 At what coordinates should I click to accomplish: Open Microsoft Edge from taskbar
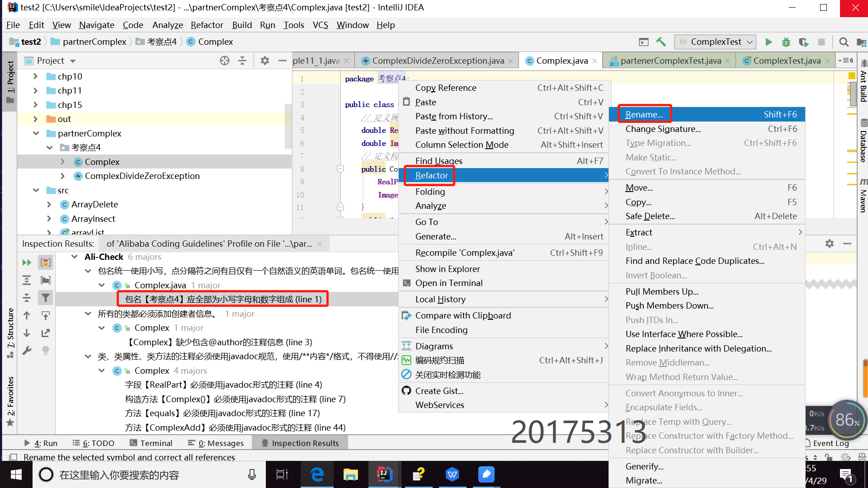317,474
